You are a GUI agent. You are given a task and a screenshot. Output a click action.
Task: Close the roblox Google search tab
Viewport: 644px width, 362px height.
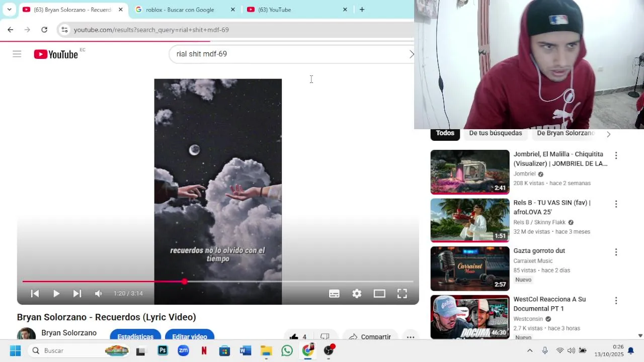232,10
